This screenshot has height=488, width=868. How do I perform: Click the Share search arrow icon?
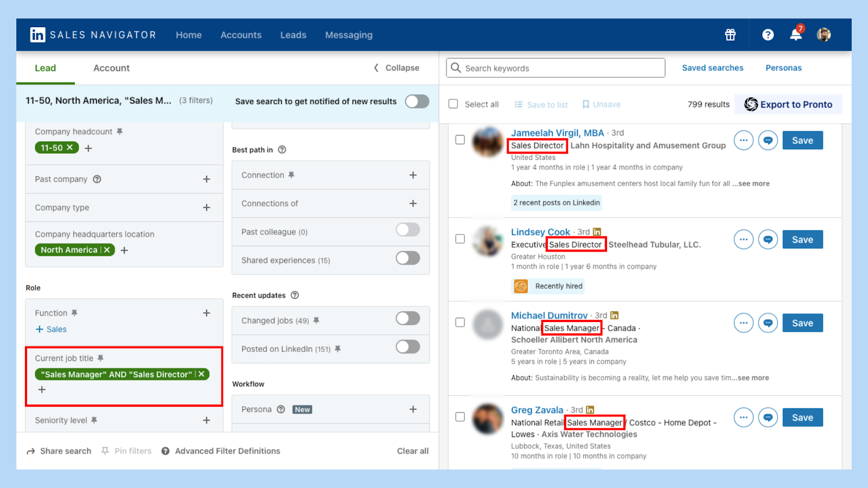31,451
